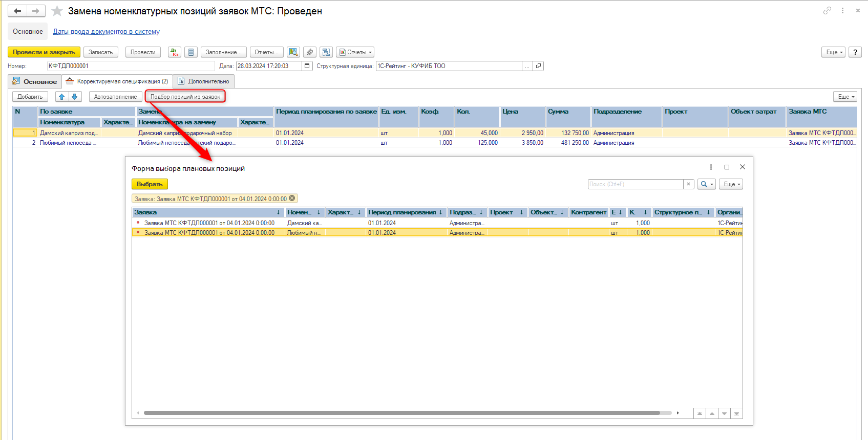868x440 pixels.
Task: Click the Провести и закрыть button
Action: (x=44, y=52)
